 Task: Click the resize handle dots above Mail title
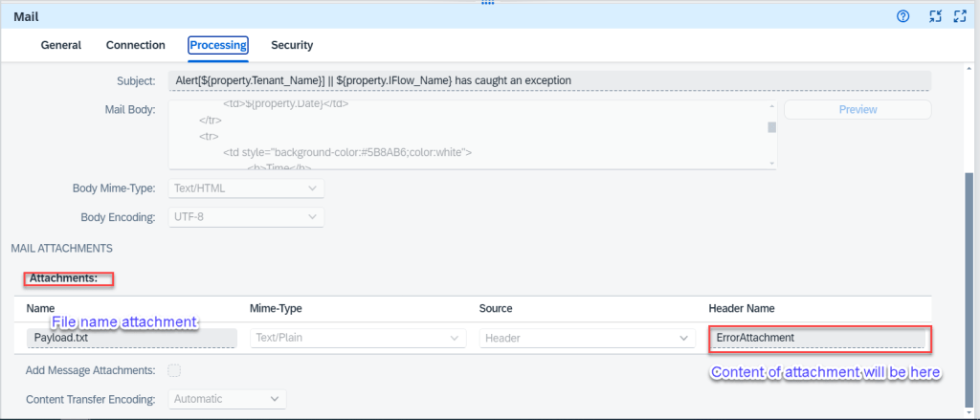488,3
